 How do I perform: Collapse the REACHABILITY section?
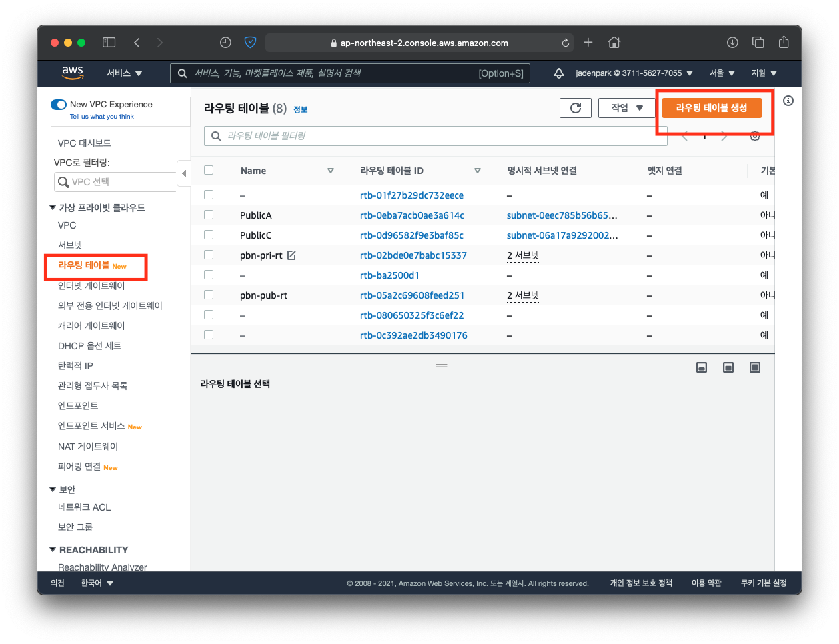[x=53, y=549]
